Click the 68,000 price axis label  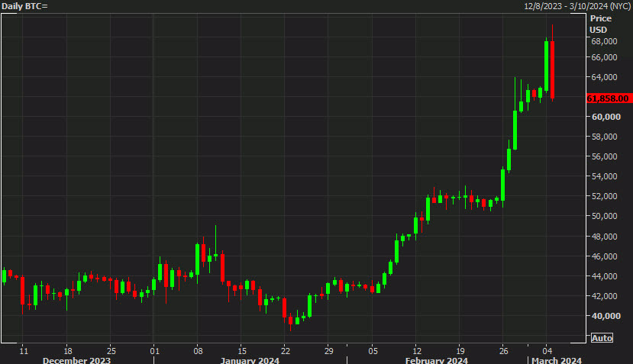[x=604, y=41]
